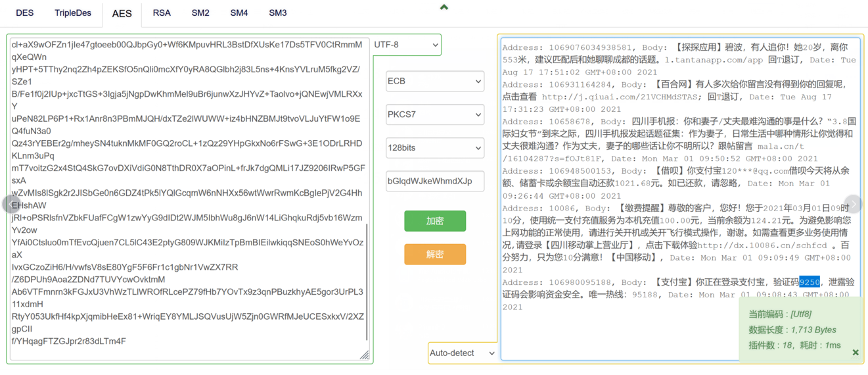Switch to the SM2 tab

point(200,13)
